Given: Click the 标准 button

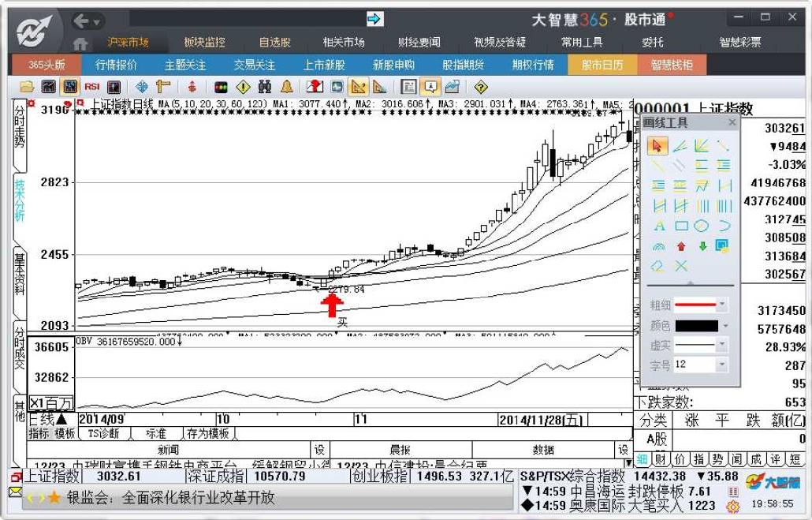Looking at the screenshot, I should click(156, 433).
